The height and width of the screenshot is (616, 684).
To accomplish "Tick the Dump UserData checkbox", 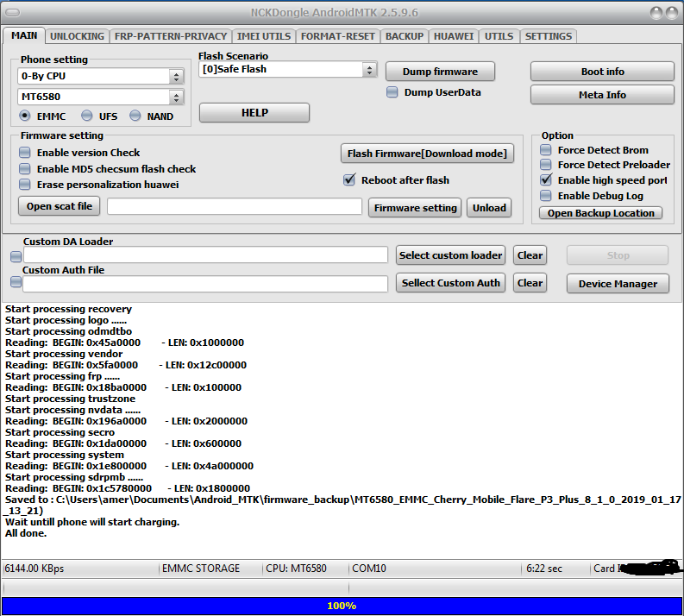I will coord(392,92).
